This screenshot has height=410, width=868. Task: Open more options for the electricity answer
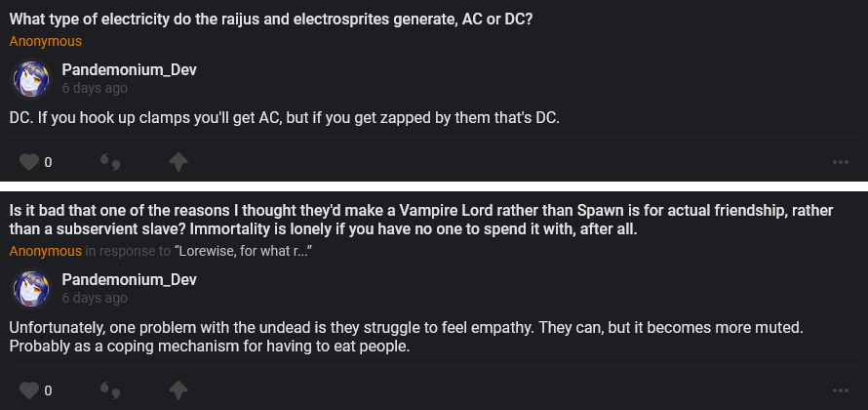coord(841,162)
